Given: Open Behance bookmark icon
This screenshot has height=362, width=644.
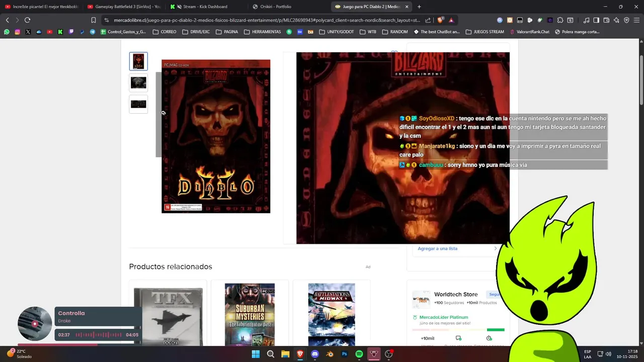Looking at the screenshot, I should (300, 32).
